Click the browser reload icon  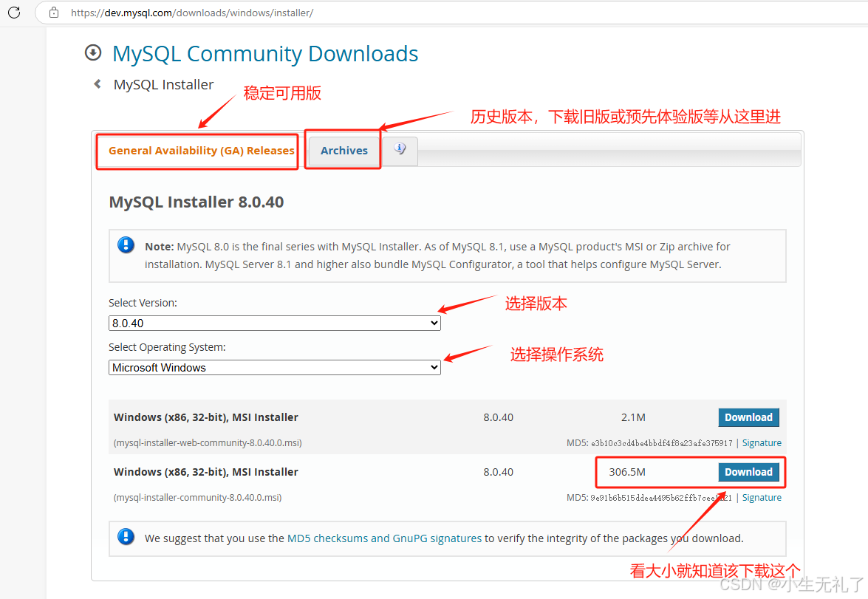14,12
